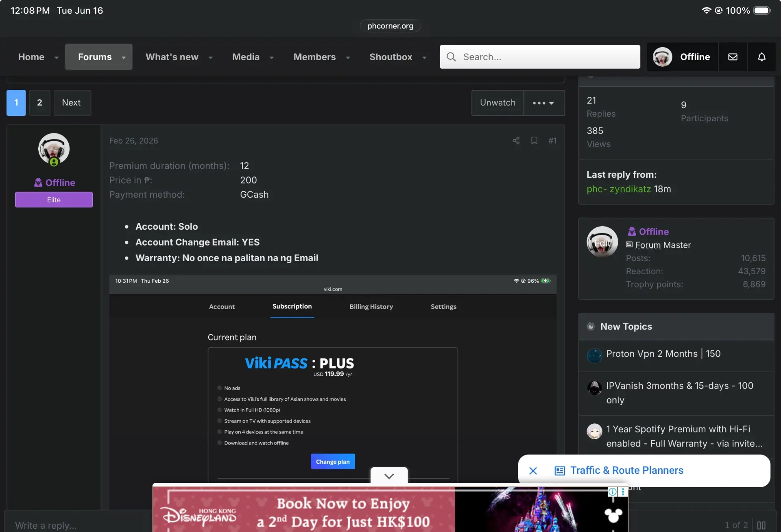Screen dimensions: 781x532
Task: Click the New Topics header icon
Action: click(591, 327)
